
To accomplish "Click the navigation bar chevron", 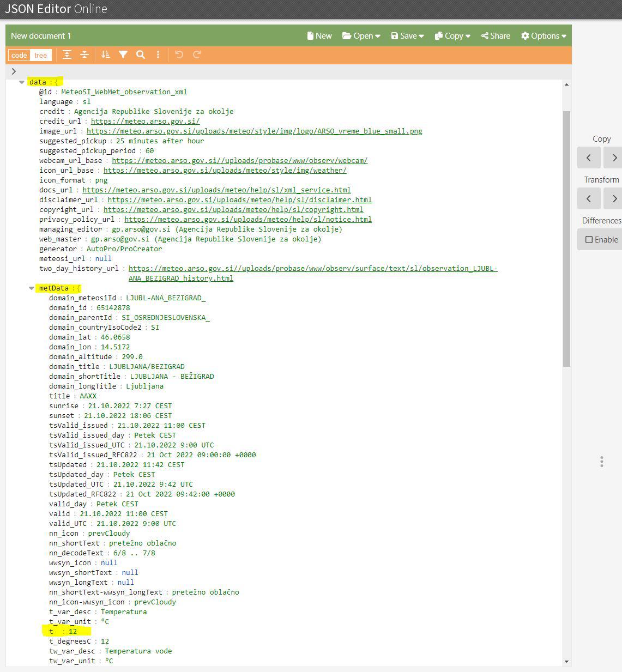I will (x=14, y=71).
